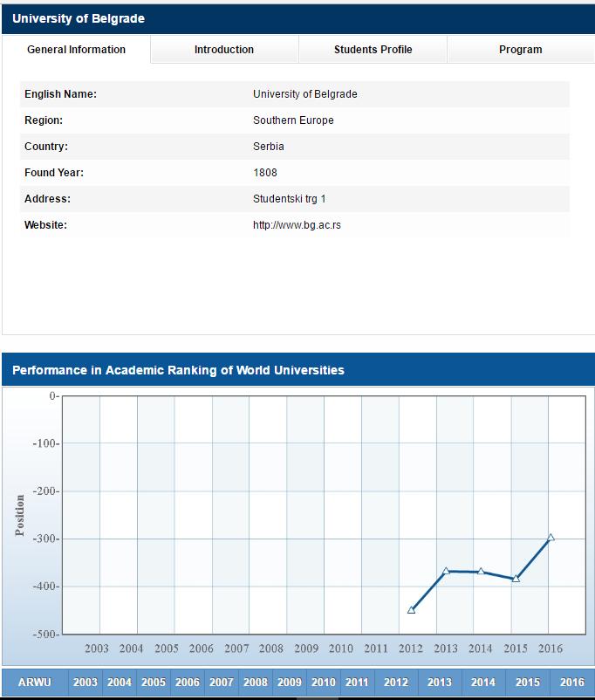Select the 2003 column header in ARWU table
Screen dimensions: 595x700
pyautogui.click(x=85, y=683)
